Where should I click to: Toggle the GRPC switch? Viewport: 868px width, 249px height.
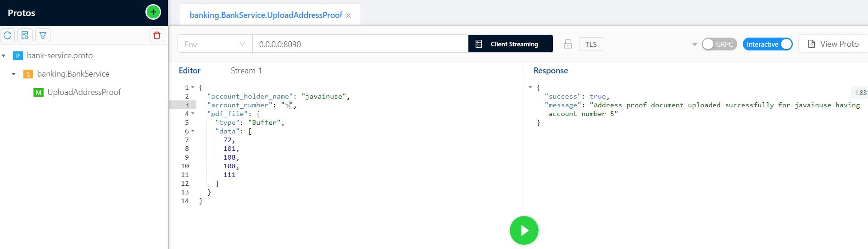tap(719, 44)
